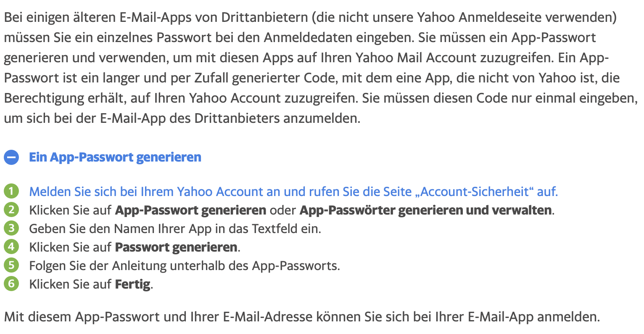Collapse section with the blue minus icon
The height and width of the screenshot is (334, 644).
pyautogui.click(x=11, y=158)
